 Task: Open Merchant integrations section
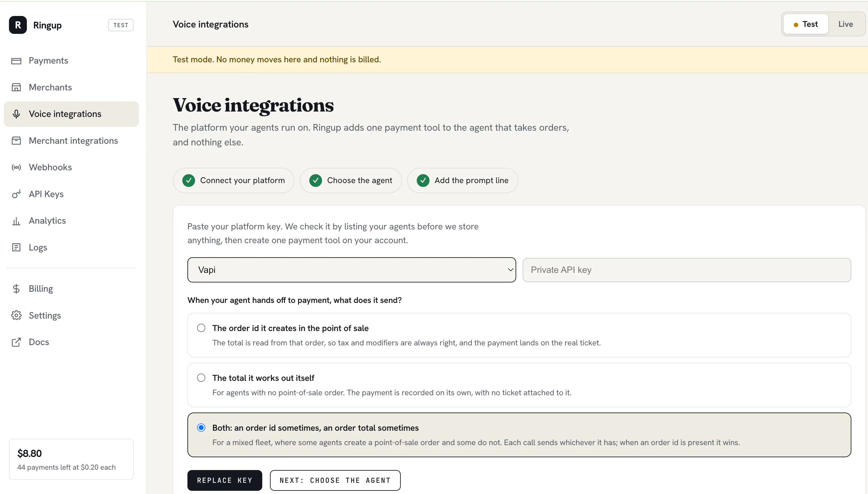(x=71, y=141)
